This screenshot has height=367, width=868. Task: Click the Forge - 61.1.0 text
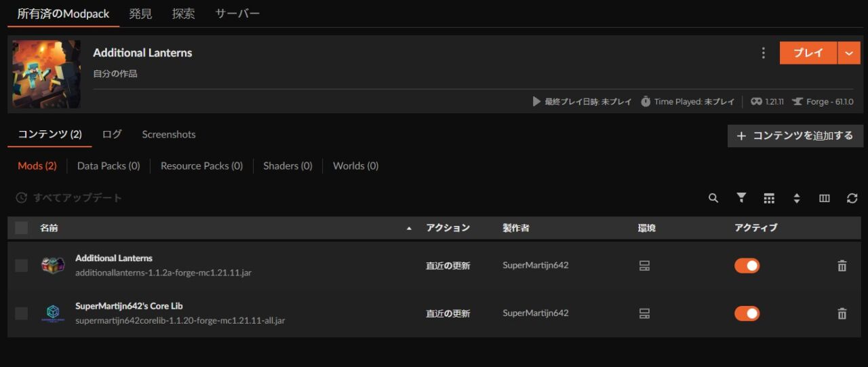[830, 102]
